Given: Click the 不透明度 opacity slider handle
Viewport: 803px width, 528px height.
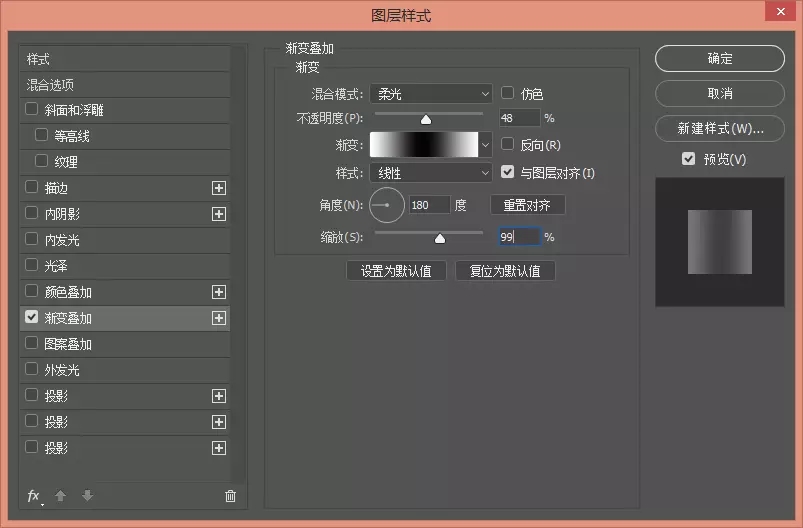Looking at the screenshot, I should (425, 119).
